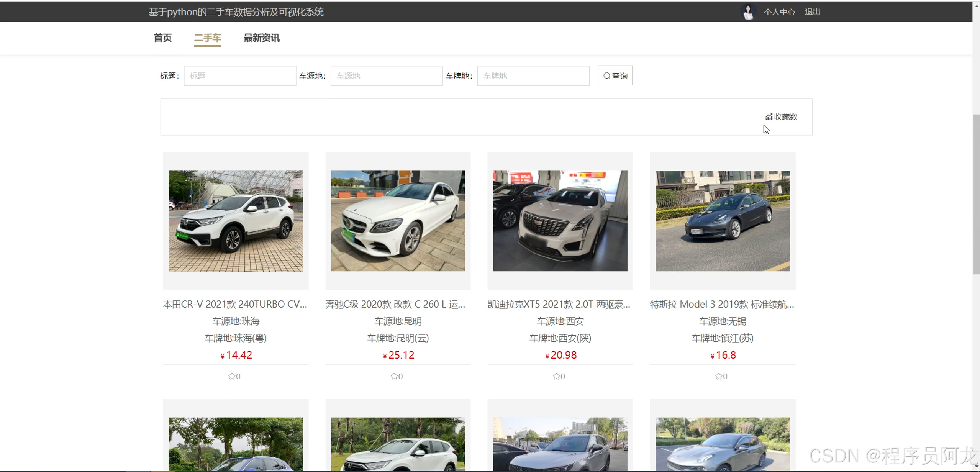Switch to the 最新资讯 tab

point(261,38)
